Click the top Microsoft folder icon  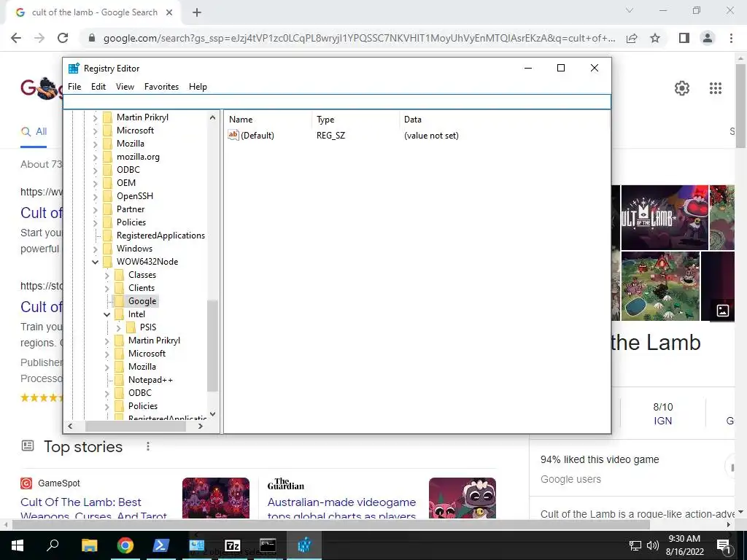[x=108, y=131]
